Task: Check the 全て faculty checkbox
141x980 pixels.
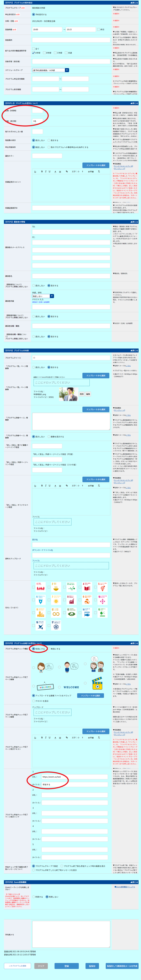Action: coord(33,49)
